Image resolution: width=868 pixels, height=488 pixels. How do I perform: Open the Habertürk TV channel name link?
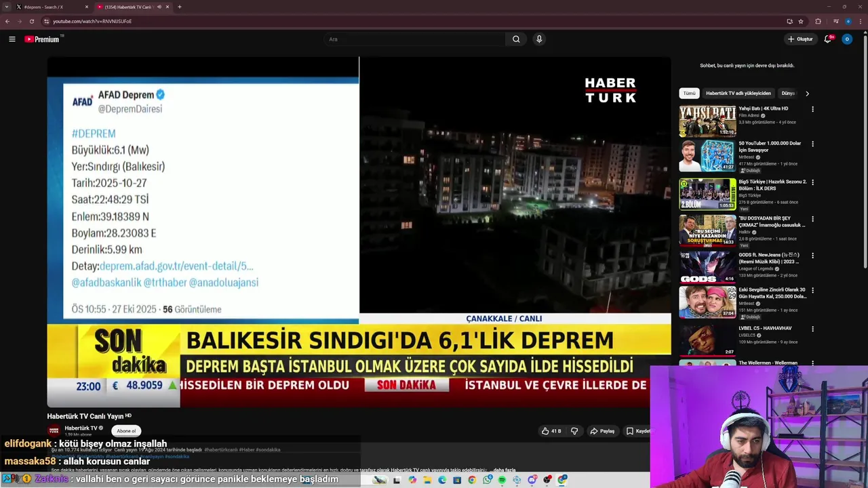pos(81,428)
